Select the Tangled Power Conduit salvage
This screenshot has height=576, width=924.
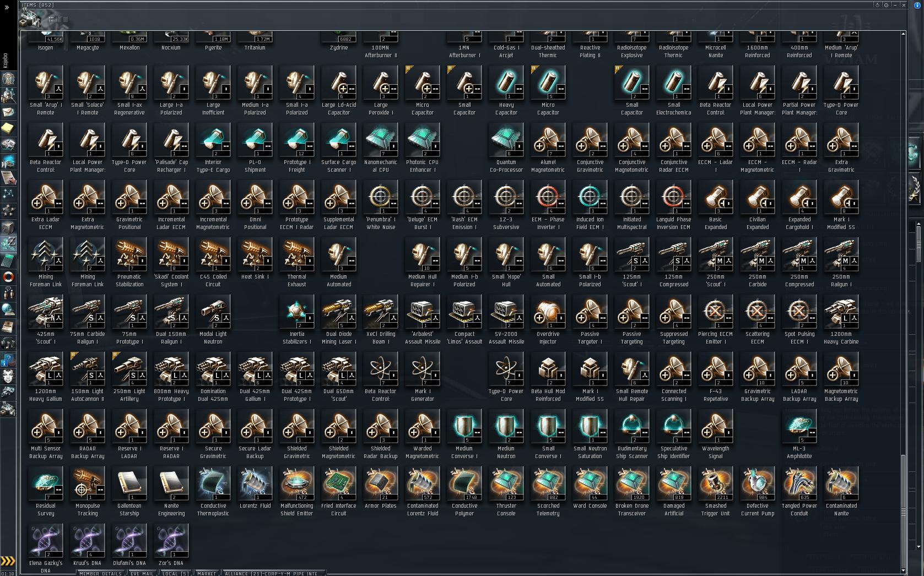coord(799,491)
